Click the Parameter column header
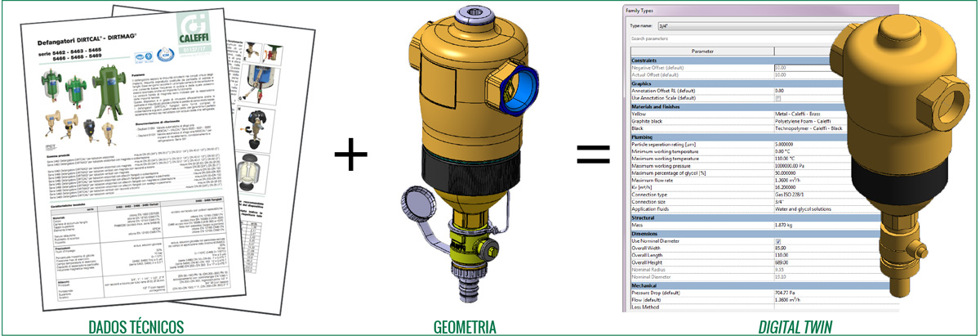980x336 pixels. [x=702, y=51]
